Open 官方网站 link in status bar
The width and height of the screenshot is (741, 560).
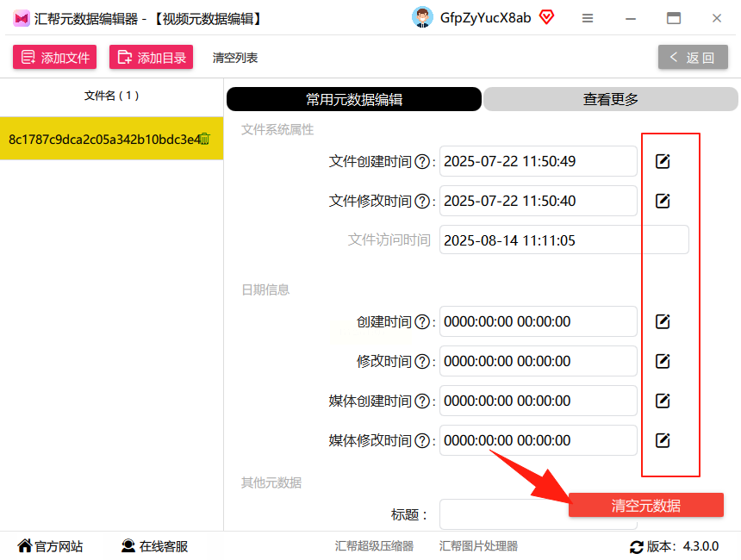pyautogui.click(x=50, y=546)
